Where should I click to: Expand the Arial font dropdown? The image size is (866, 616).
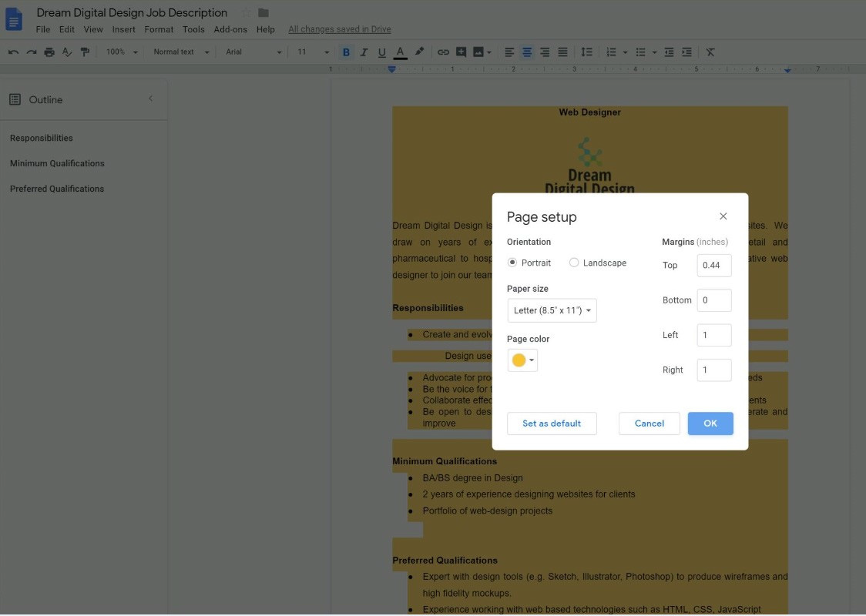253,52
